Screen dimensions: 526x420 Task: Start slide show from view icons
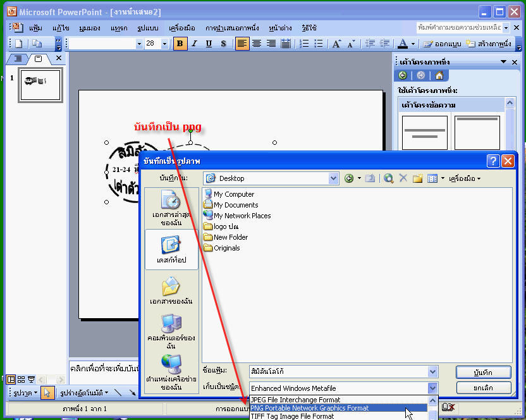(x=31, y=380)
